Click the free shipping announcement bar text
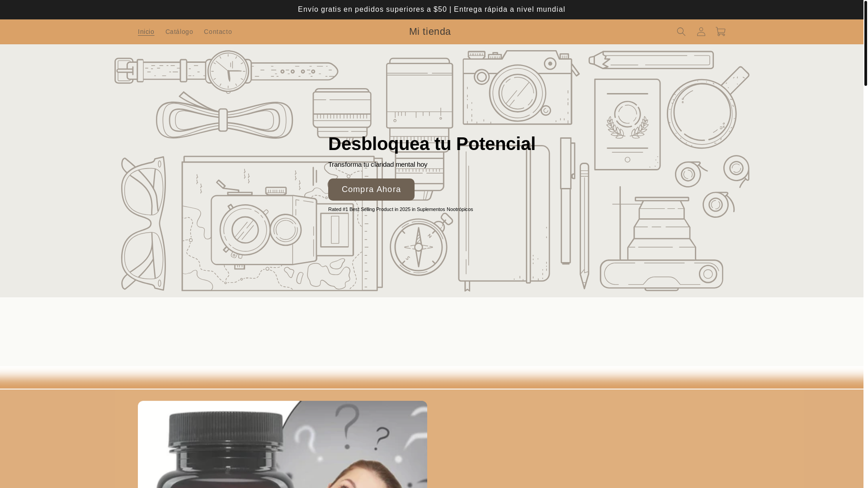The height and width of the screenshot is (488, 868). (x=431, y=9)
